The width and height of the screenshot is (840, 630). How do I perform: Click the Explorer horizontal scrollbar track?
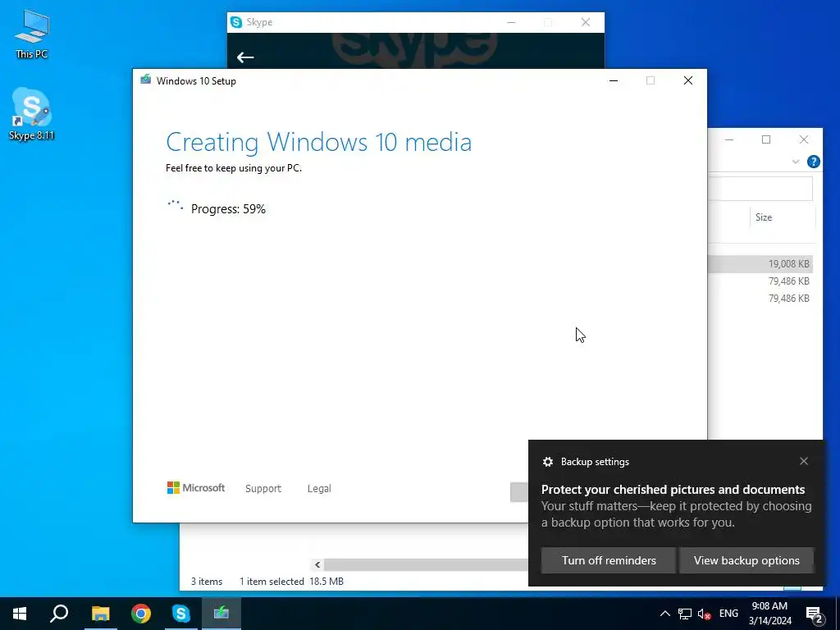(x=426, y=564)
